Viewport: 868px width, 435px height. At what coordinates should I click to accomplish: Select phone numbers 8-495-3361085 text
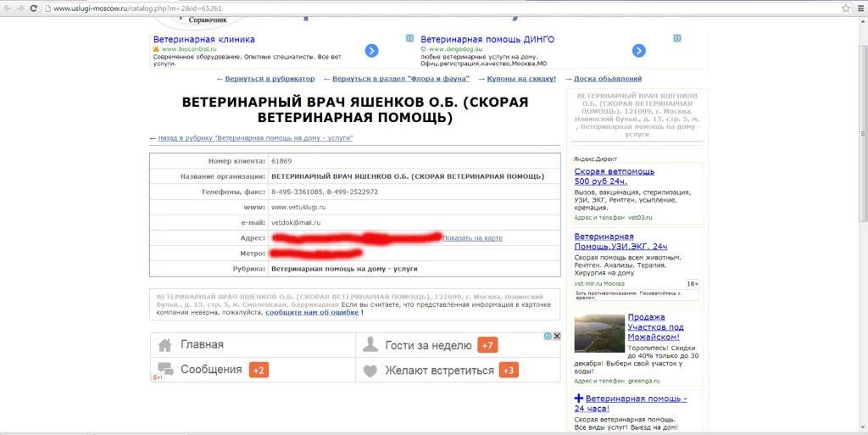297,192
